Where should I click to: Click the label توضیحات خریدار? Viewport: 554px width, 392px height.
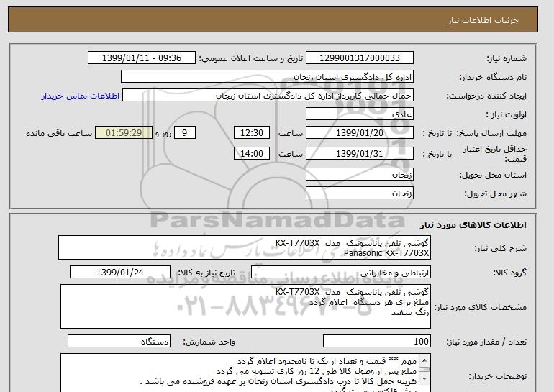(x=497, y=376)
